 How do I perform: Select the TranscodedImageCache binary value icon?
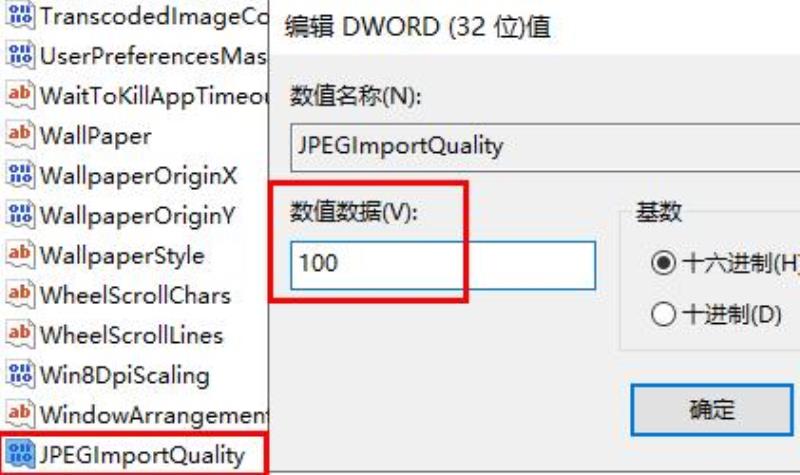pyautogui.click(x=20, y=15)
